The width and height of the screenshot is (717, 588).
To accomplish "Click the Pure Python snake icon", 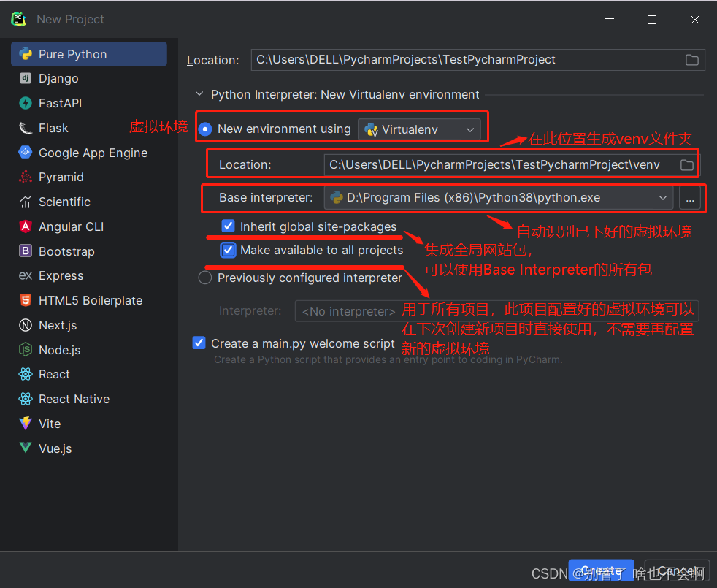I will coord(26,54).
